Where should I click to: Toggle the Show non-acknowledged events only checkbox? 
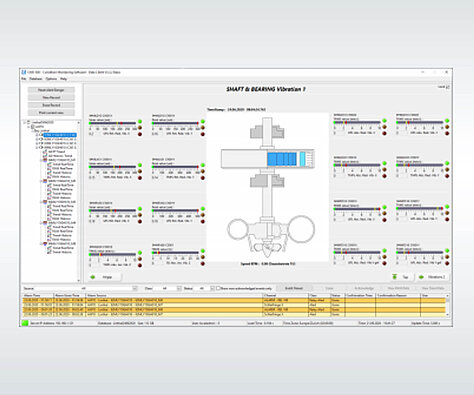(218, 288)
